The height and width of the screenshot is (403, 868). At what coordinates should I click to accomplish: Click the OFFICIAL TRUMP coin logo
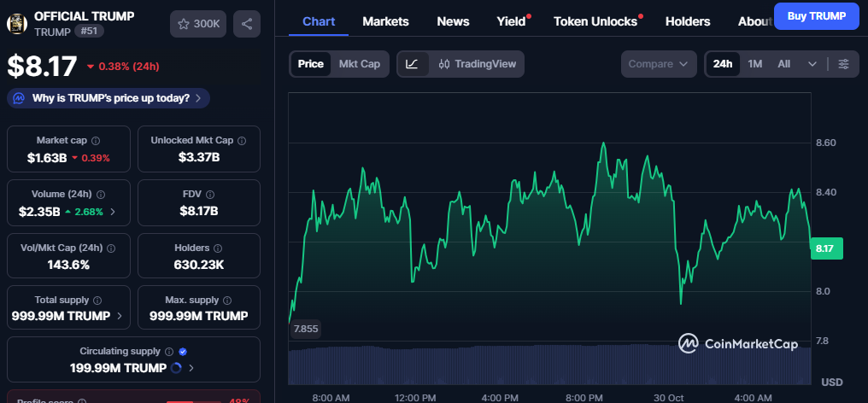[16, 23]
